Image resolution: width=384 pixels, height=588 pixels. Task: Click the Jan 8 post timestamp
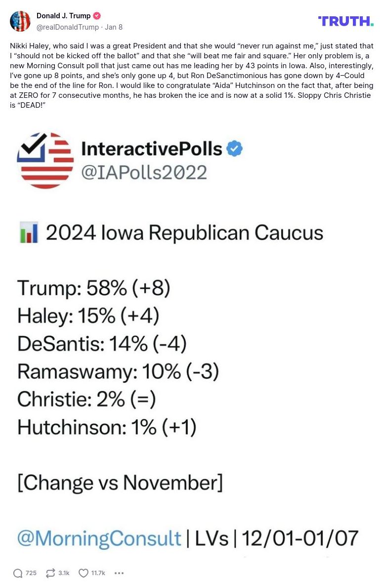pyautogui.click(x=114, y=27)
